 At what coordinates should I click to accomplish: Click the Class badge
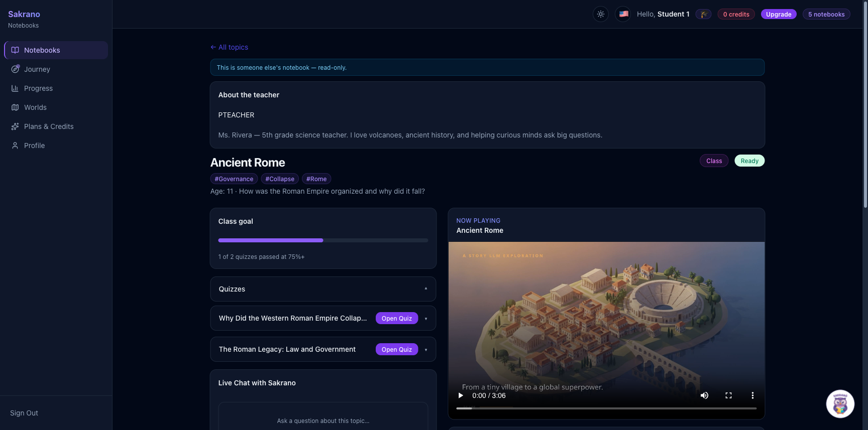point(714,161)
